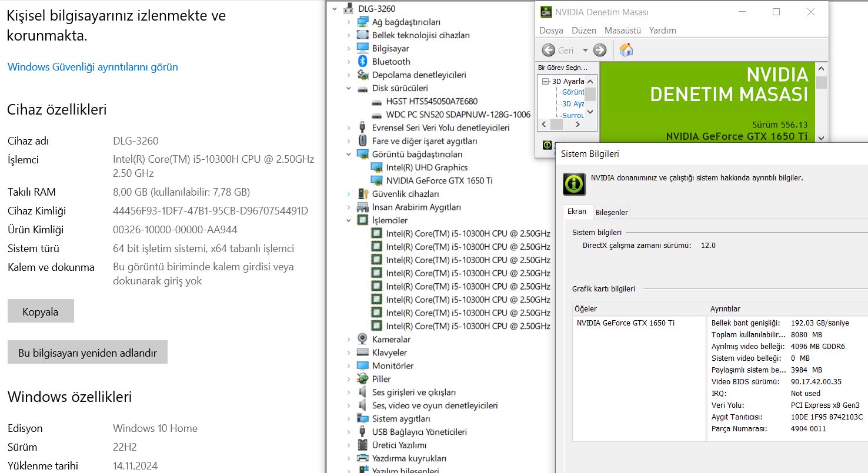
Task: Open the Surround task link in the NVIDIA tree
Action: pyautogui.click(x=573, y=115)
